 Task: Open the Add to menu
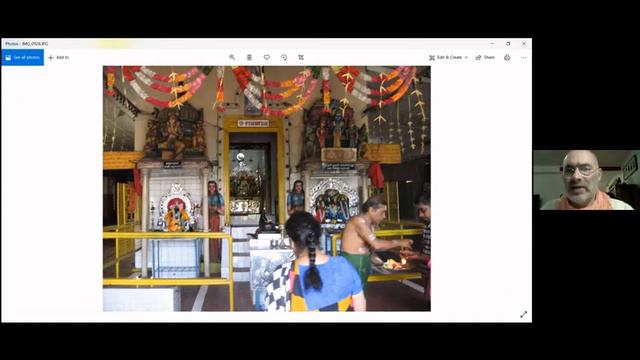pyautogui.click(x=59, y=58)
